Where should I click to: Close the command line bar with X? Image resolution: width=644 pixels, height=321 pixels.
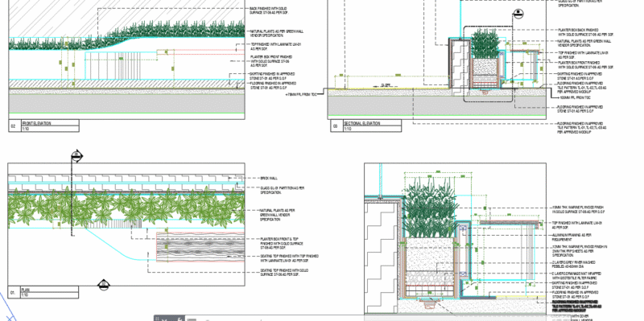click(164, 319)
